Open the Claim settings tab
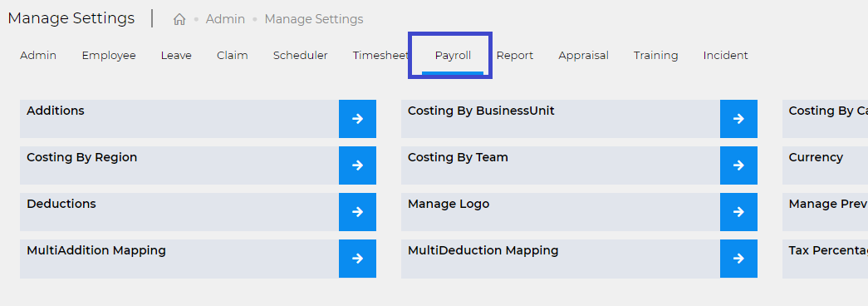Image resolution: width=868 pixels, height=306 pixels. (233, 56)
